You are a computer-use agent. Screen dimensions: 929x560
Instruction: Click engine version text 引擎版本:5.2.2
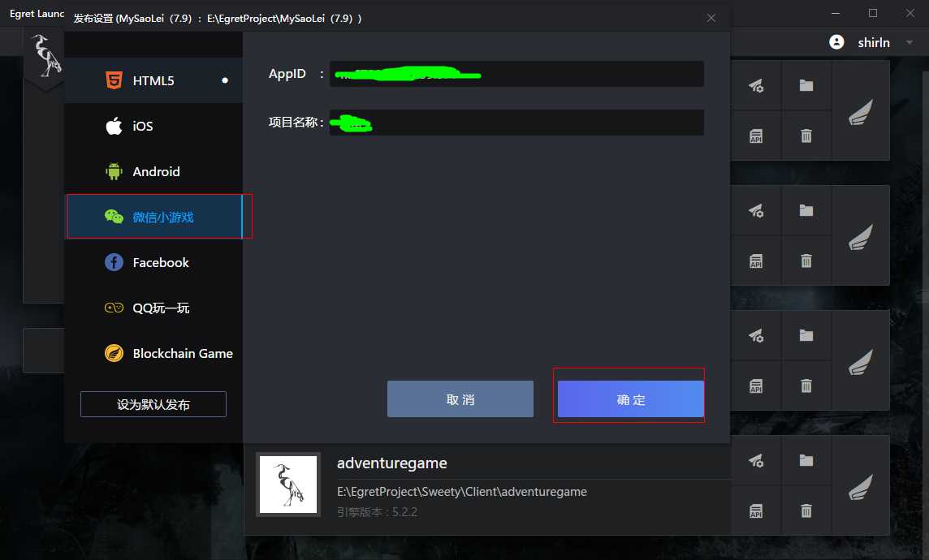(x=377, y=512)
